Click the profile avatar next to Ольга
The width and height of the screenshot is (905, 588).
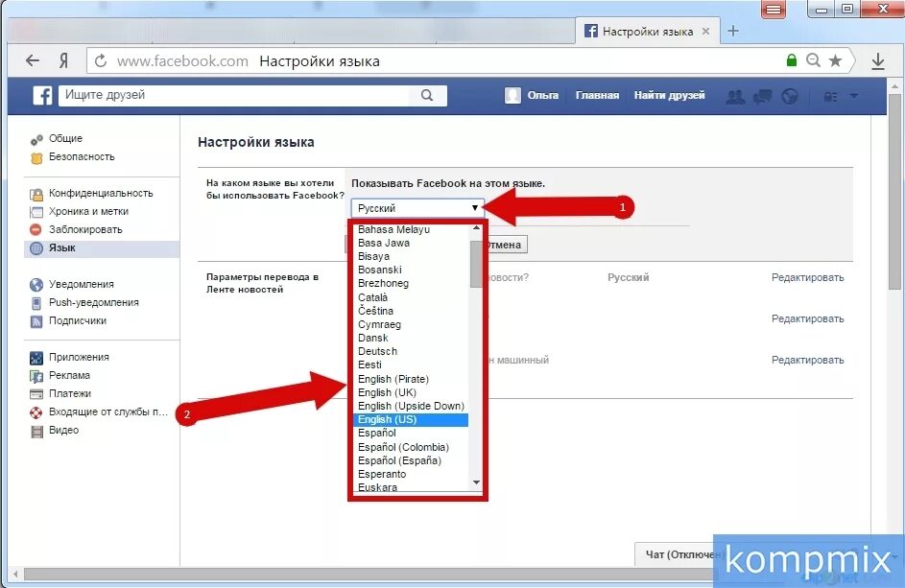point(512,95)
